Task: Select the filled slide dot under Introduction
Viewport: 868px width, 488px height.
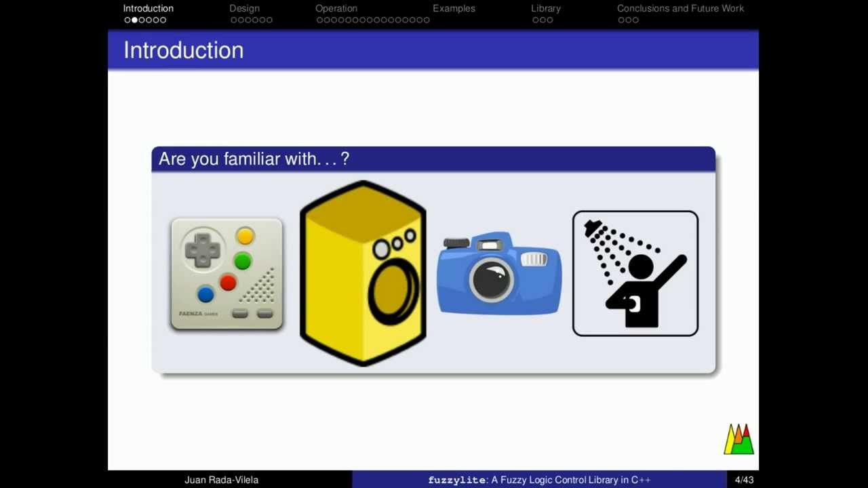Action: (134, 20)
